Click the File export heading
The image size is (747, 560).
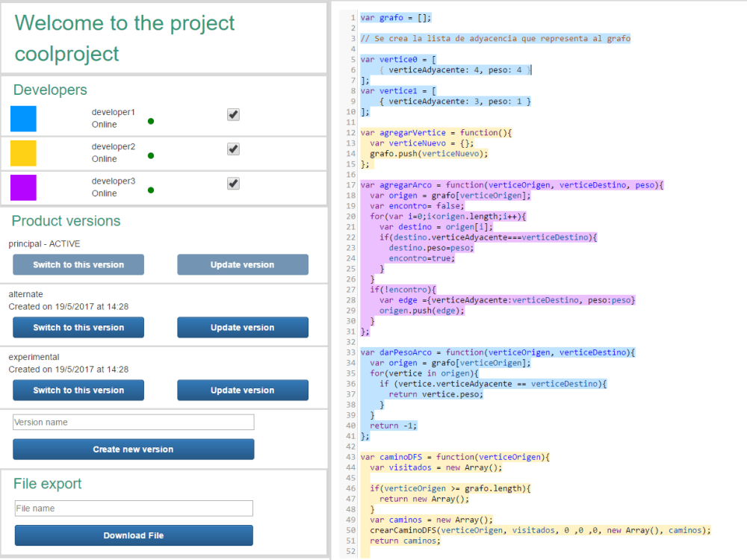(48, 483)
